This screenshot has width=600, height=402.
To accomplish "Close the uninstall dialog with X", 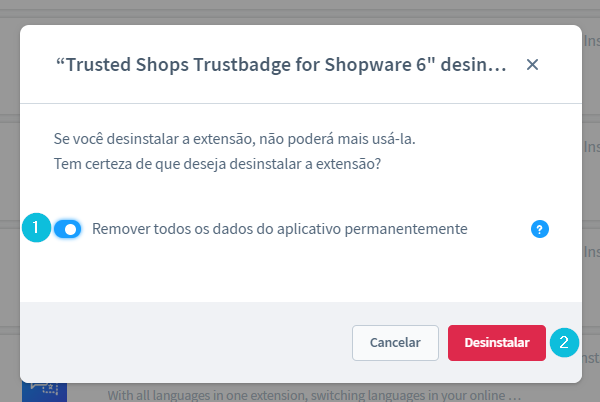I will pyautogui.click(x=532, y=65).
